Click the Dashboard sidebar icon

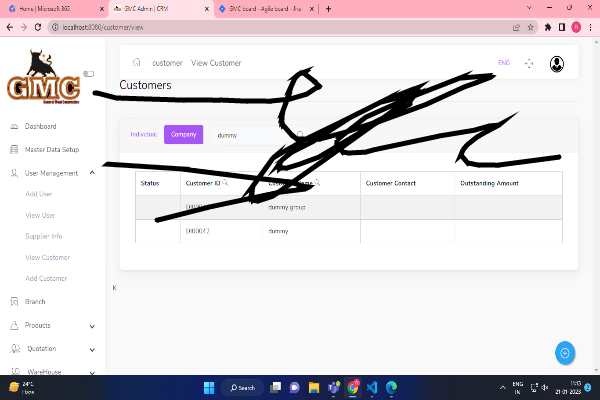[x=14, y=127]
